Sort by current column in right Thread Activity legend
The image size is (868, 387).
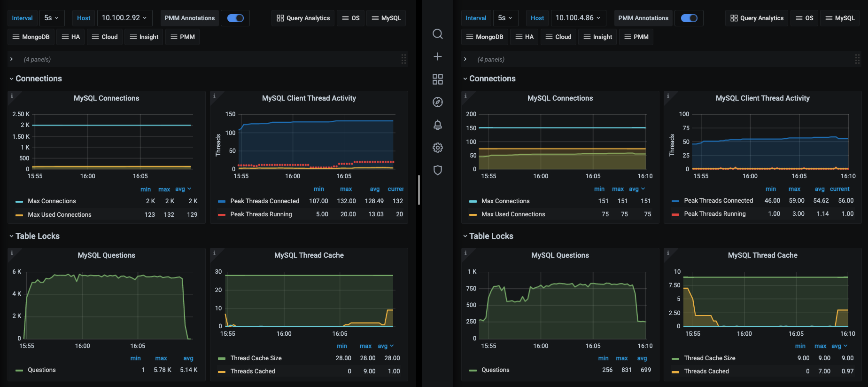[840, 189]
